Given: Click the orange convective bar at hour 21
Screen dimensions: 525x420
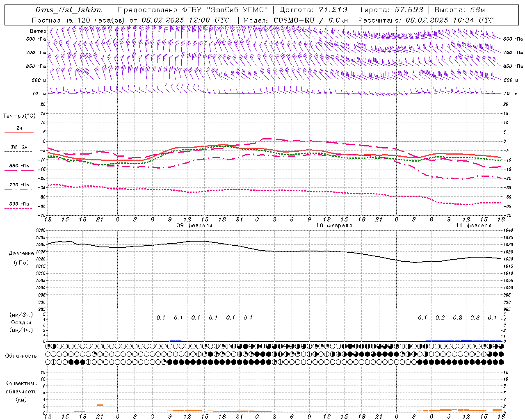Looking at the screenshot, I should click(100, 405).
